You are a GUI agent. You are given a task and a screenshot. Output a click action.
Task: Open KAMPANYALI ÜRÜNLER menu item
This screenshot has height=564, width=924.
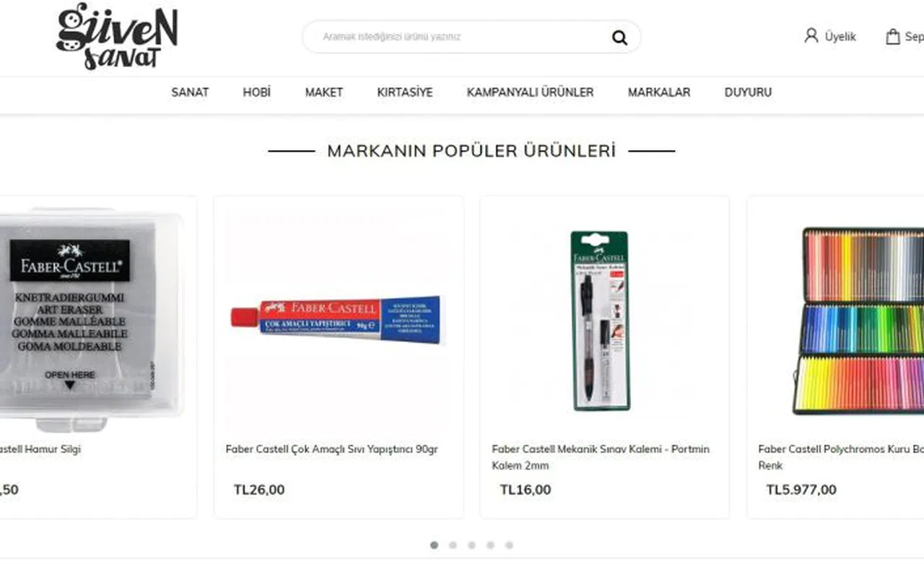tap(531, 92)
